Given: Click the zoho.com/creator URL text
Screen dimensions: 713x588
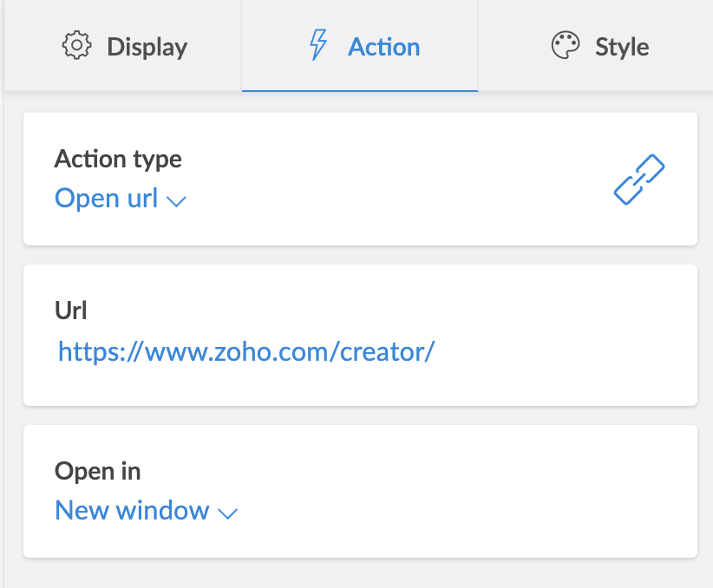Looking at the screenshot, I should click(x=245, y=351).
